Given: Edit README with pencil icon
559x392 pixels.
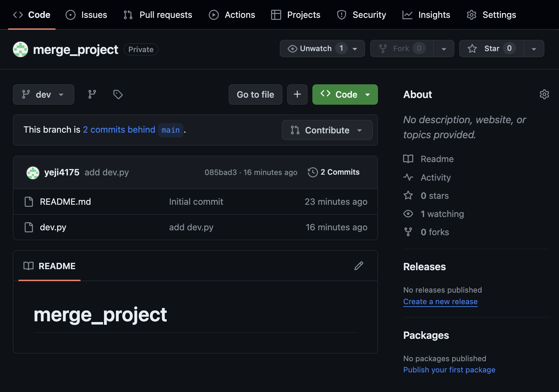Looking at the screenshot, I should [x=359, y=266].
